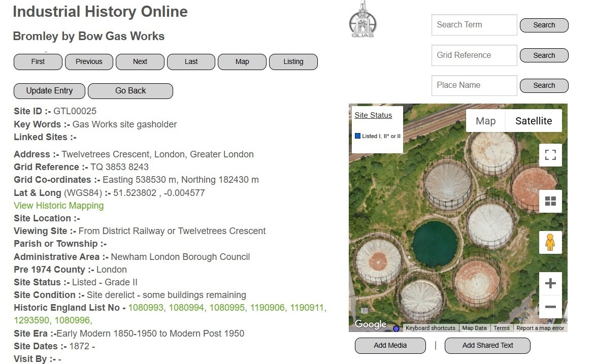This screenshot has width=594, height=364.
Task: Zoom in using the map plus icon
Action: [x=550, y=283]
